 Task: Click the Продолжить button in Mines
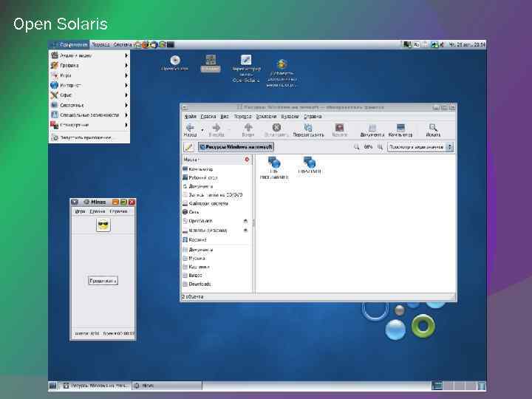[x=103, y=281]
